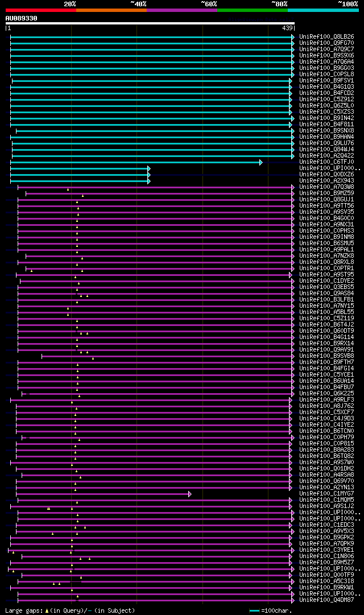The height and width of the screenshot is (615, 364).
Task: Select the UniRef100_B9SVB8 label
Action: coord(326,357)
